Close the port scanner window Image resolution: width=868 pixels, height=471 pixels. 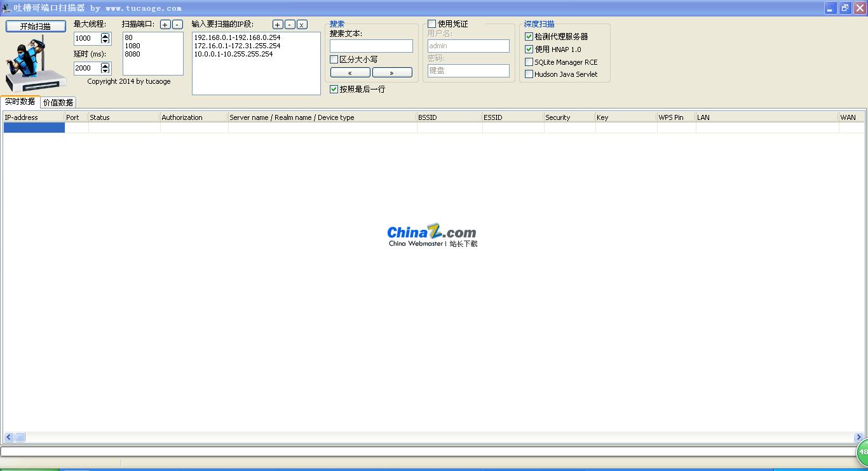tap(860, 8)
